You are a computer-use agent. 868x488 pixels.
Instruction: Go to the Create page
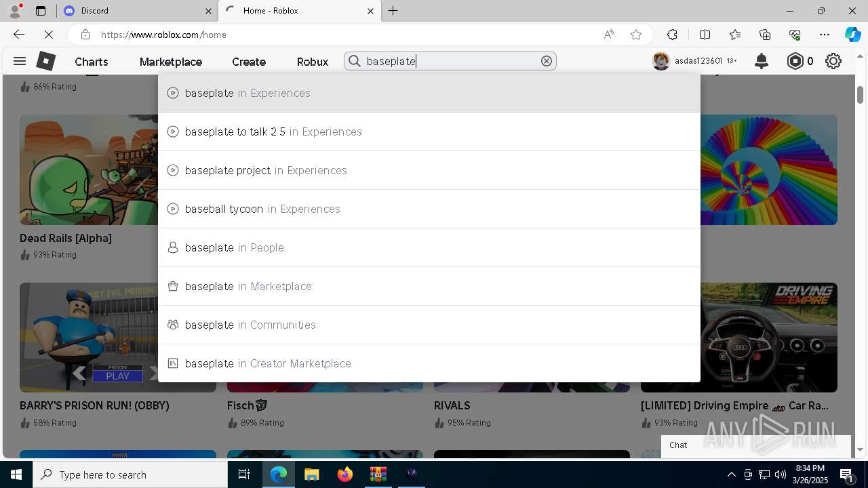(x=249, y=62)
